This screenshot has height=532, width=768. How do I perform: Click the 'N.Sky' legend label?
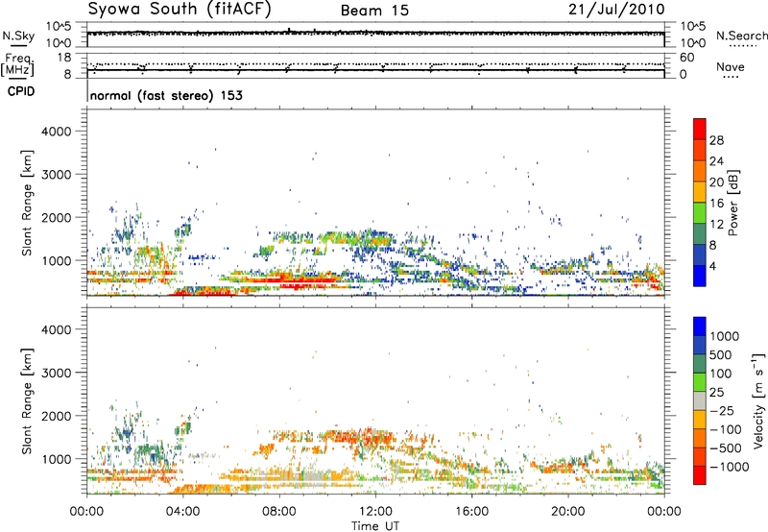[x=18, y=36]
